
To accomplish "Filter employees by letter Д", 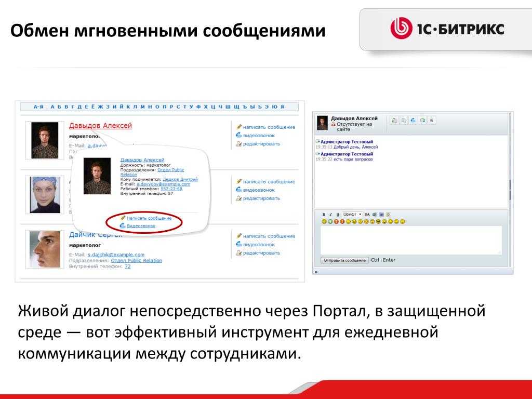I will point(79,107).
